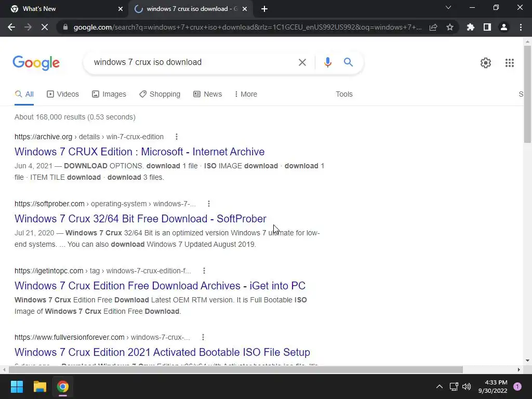Image resolution: width=532 pixels, height=399 pixels.
Task: Switch to News results
Action: (208, 94)
